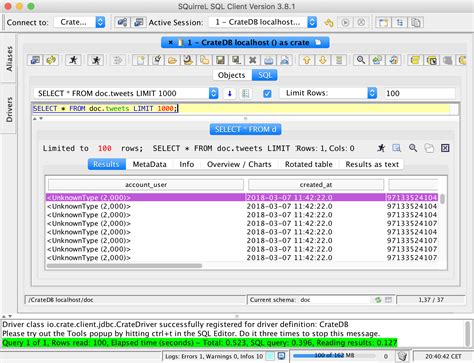The height and width of the screenshot is (363, 474).
Task: Click the printer icon in the session toolbar
Action: 268,60
